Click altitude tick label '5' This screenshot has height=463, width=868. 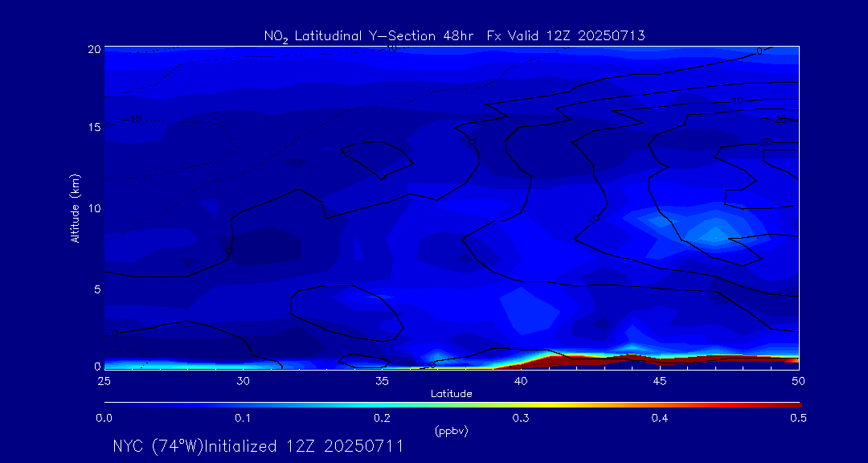97,289
